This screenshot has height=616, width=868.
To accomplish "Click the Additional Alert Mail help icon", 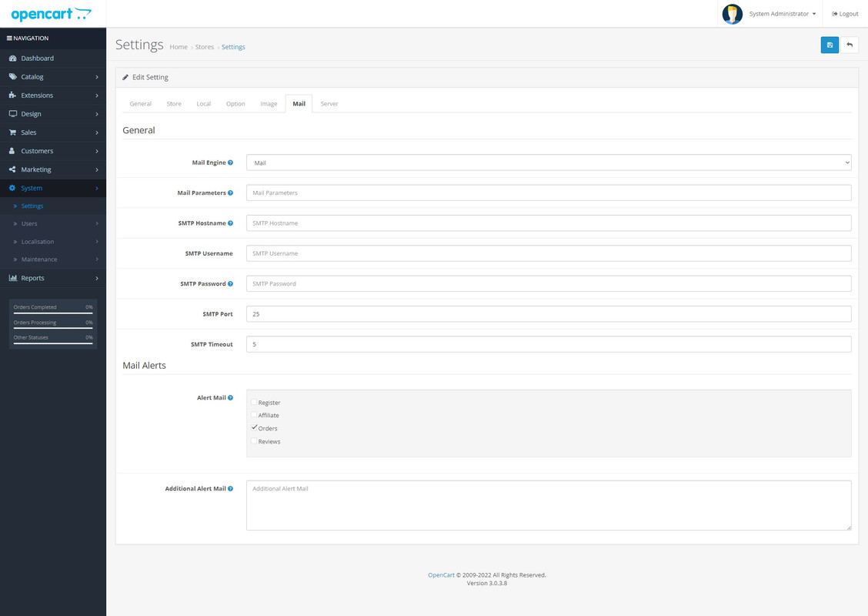I will (x=230, y=489).
